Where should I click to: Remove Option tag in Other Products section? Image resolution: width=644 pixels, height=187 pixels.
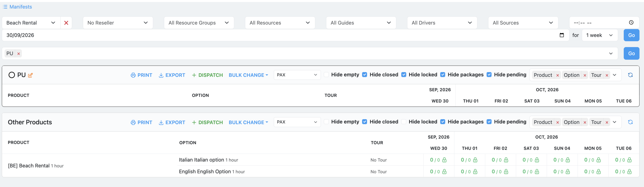pyautogui.click(x=585, y=122)
